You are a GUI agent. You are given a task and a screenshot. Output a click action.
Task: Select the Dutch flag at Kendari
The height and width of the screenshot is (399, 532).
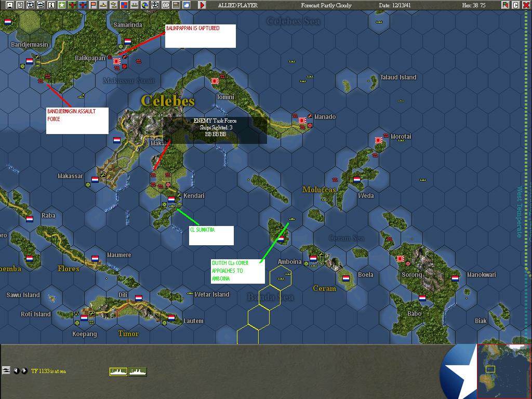171,199
